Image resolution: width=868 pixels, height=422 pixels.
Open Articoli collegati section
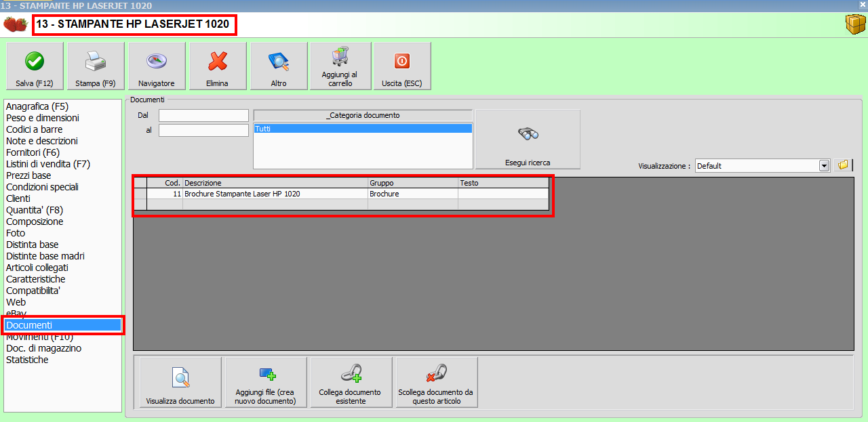[37, 268]
